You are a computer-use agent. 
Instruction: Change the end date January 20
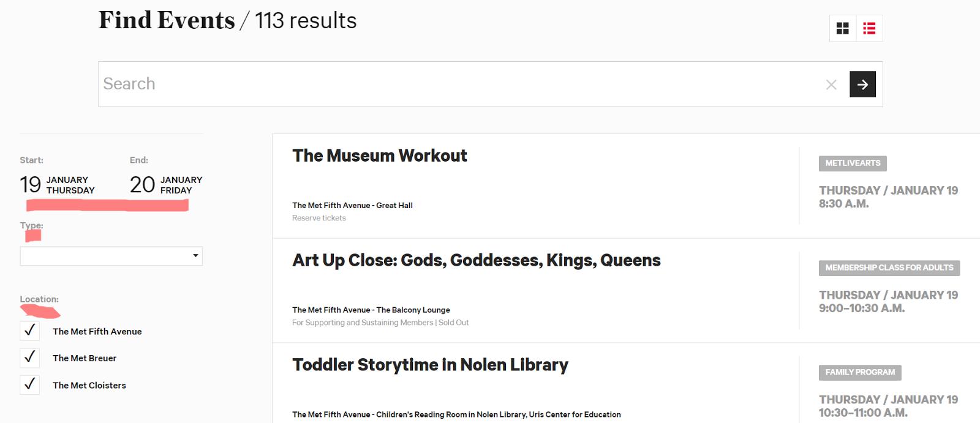click(166, 184)
